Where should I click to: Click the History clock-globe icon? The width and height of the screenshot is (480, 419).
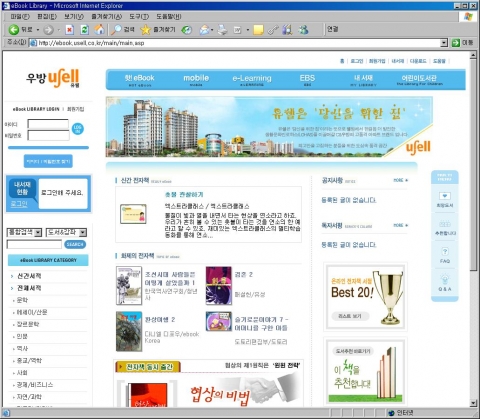(x=187, y=30)
